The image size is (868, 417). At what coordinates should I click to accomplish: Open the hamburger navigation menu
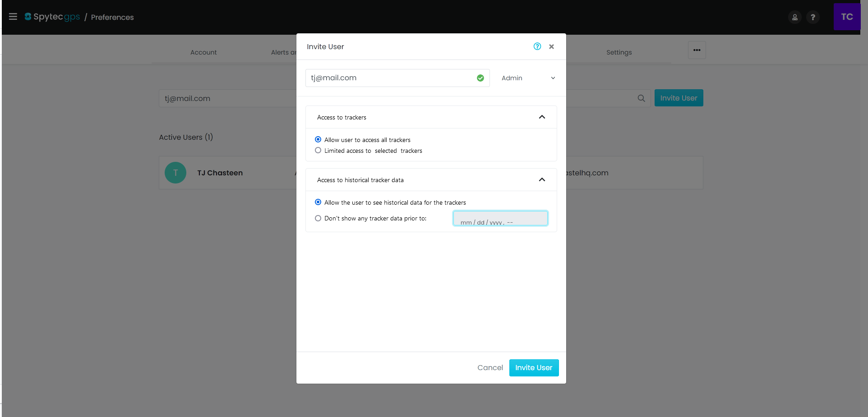(x=13, y=17)
